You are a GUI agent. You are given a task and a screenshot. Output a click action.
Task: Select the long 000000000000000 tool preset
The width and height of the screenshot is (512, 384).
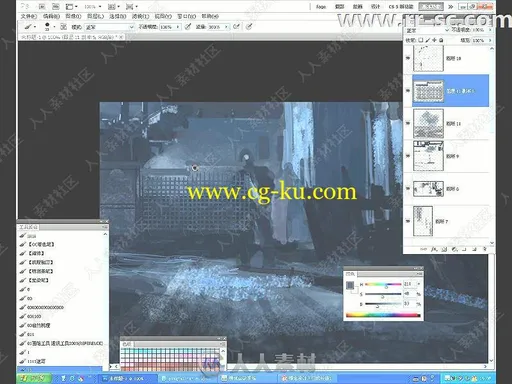(60, 307)
